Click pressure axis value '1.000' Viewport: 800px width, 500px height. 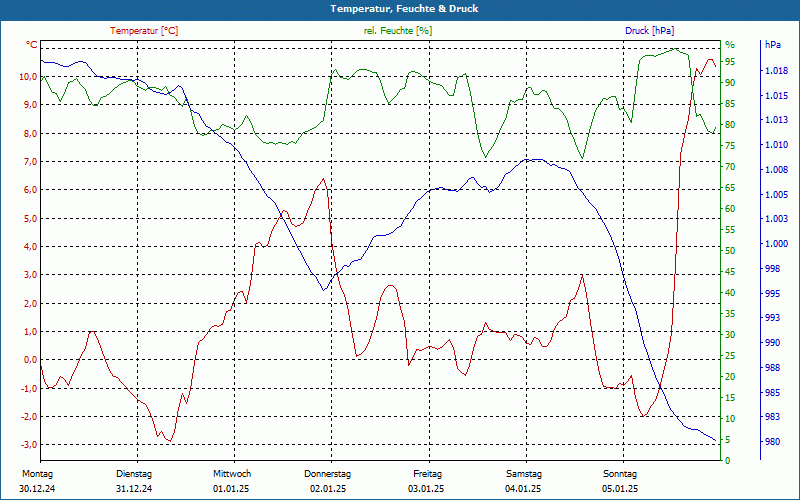point(776,244)
